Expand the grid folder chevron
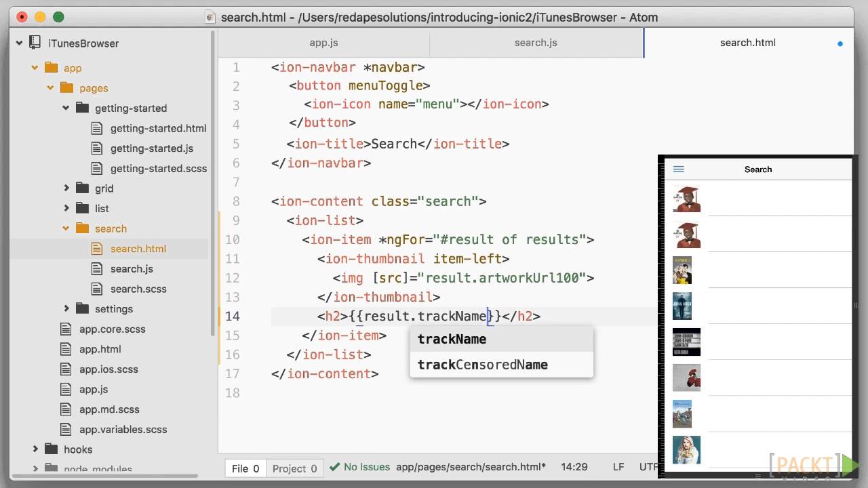868x488 pixels. 66,188
